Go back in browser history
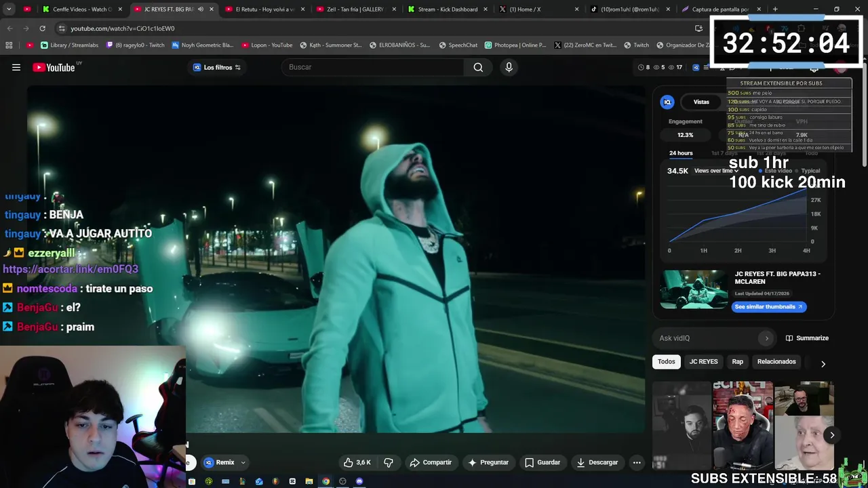The width and height of the screenshot is (868, 488). coord(9,28)
